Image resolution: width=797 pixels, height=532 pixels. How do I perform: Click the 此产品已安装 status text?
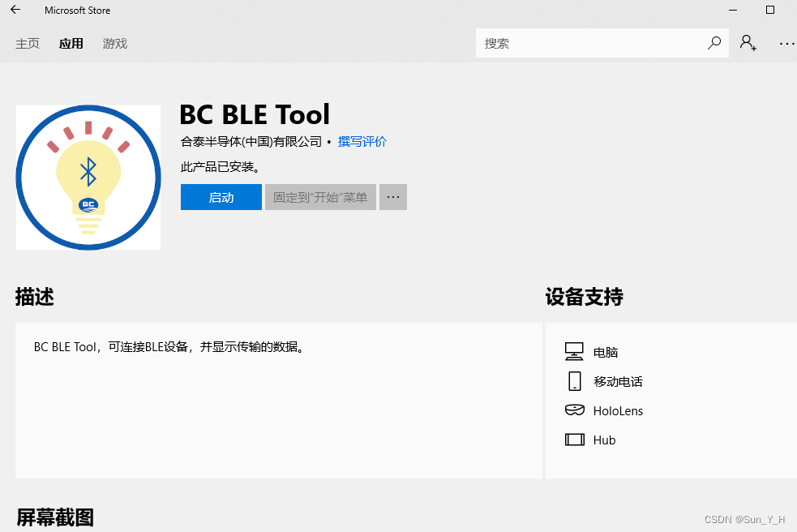pyautogui.click(x=221, y=167)
